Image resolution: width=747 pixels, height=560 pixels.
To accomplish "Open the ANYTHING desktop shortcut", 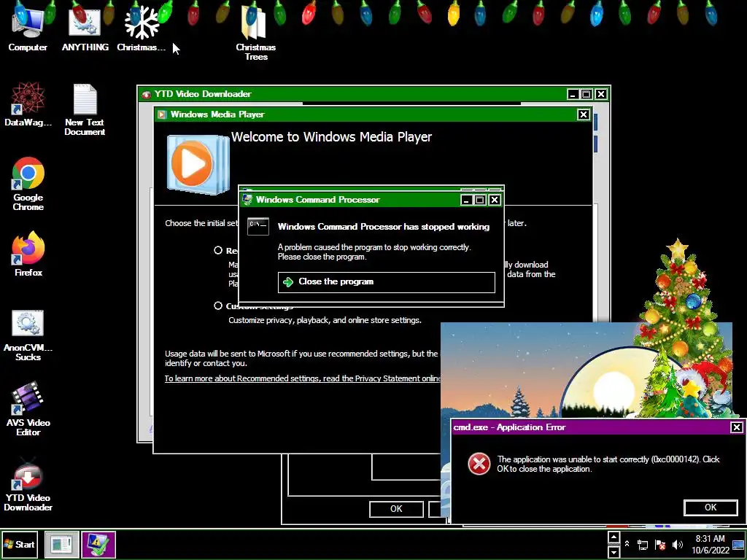I will tap(85, 28).
